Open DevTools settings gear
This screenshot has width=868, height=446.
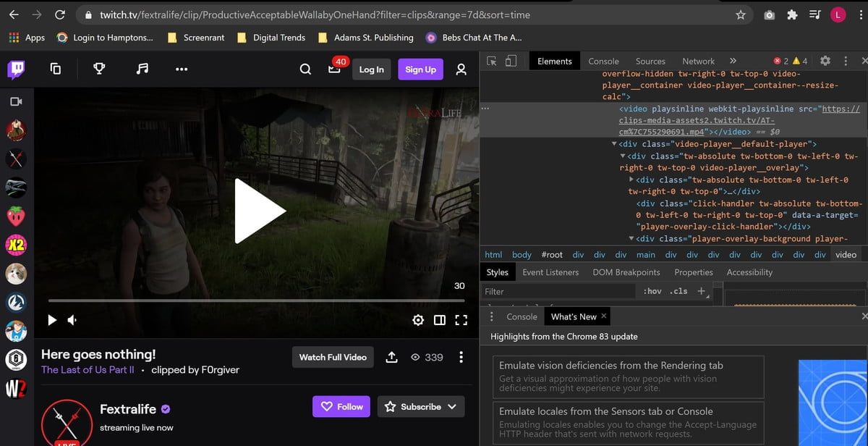tap(823, 61)
